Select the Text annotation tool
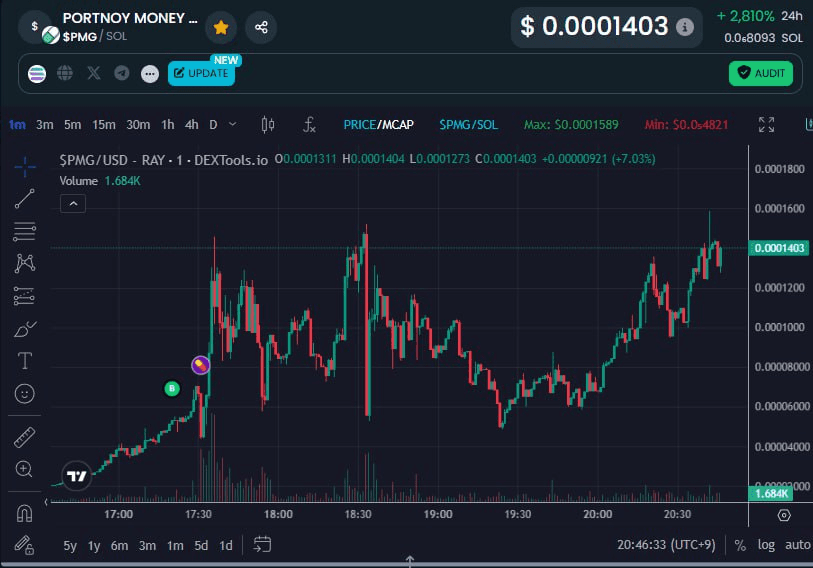Image resolution: width=813 pixels, height=568 pixels. [24, 361]
